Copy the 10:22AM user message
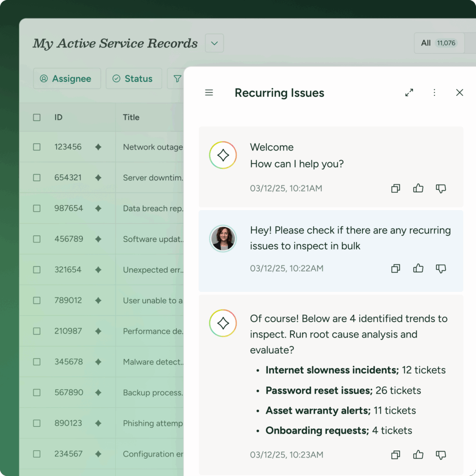 click(396, 268)
